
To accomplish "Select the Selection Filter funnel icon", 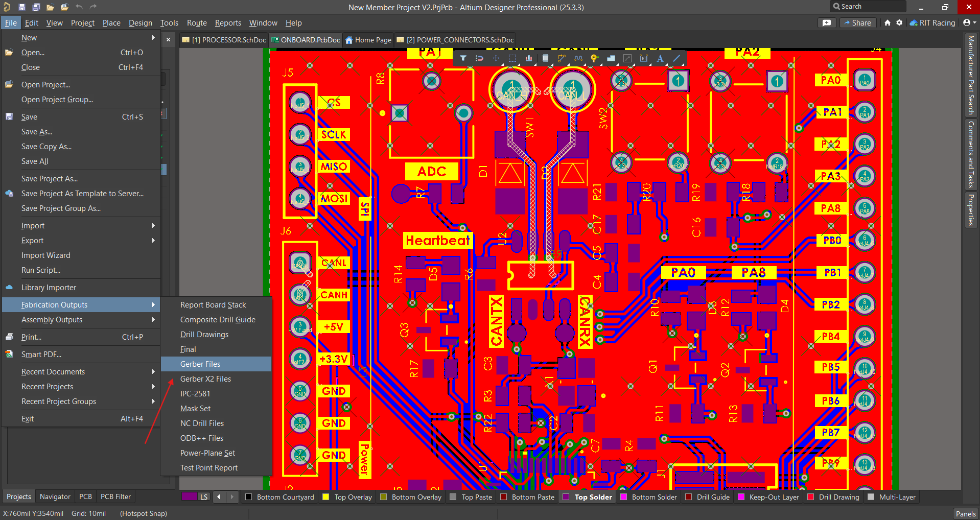I will click(x=463, y=58).
